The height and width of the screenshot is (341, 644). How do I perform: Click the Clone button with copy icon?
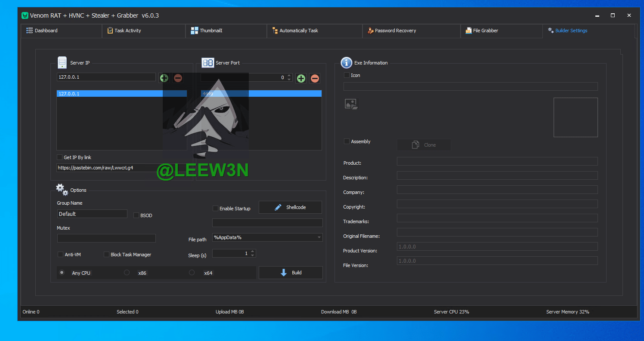[424, 145]
